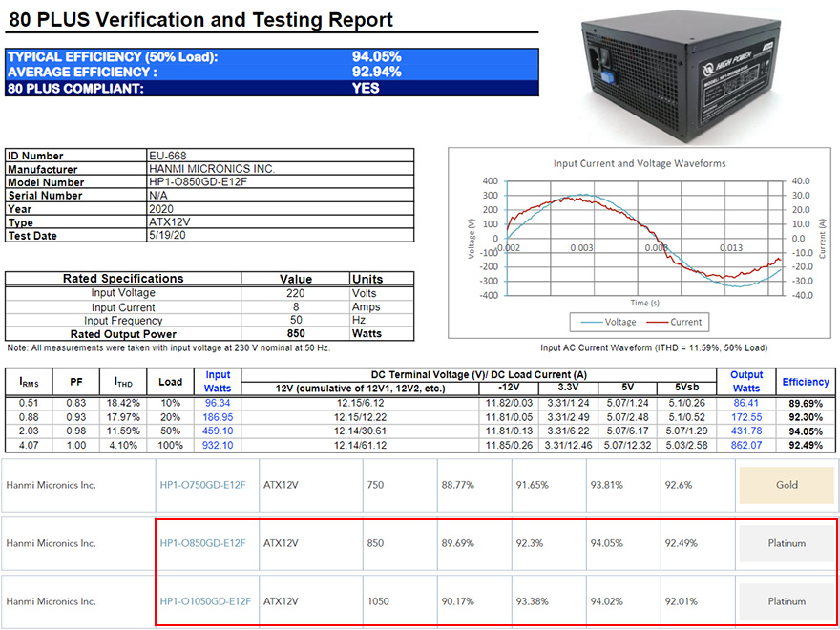The height and width of the screenshot is (630, 840).
Task: Click the 12.14/30.61 12V reading
Action: click(x=360, y=430)
